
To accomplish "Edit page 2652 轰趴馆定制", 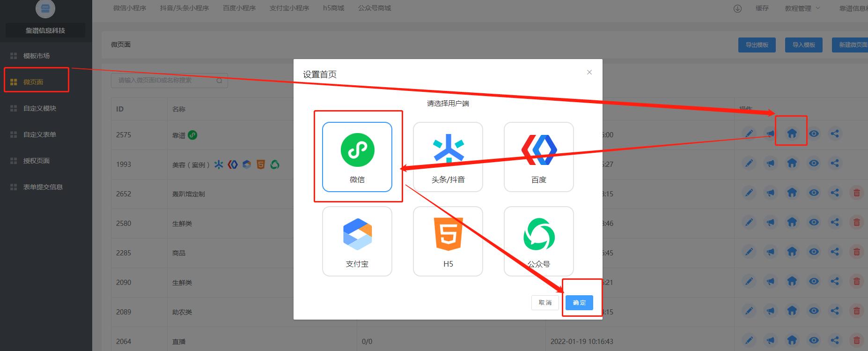I will point(749,193).
